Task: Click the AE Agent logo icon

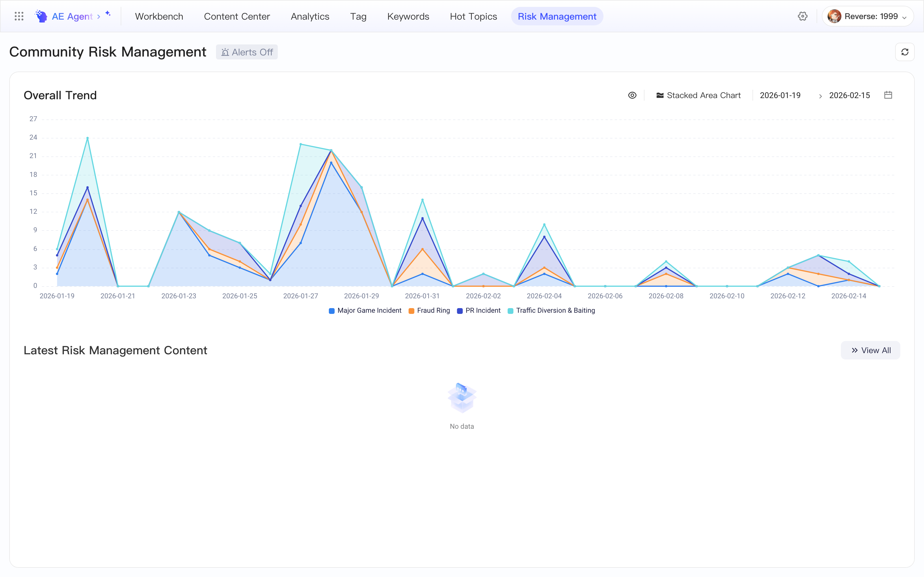Action: (x=41, y=16)
